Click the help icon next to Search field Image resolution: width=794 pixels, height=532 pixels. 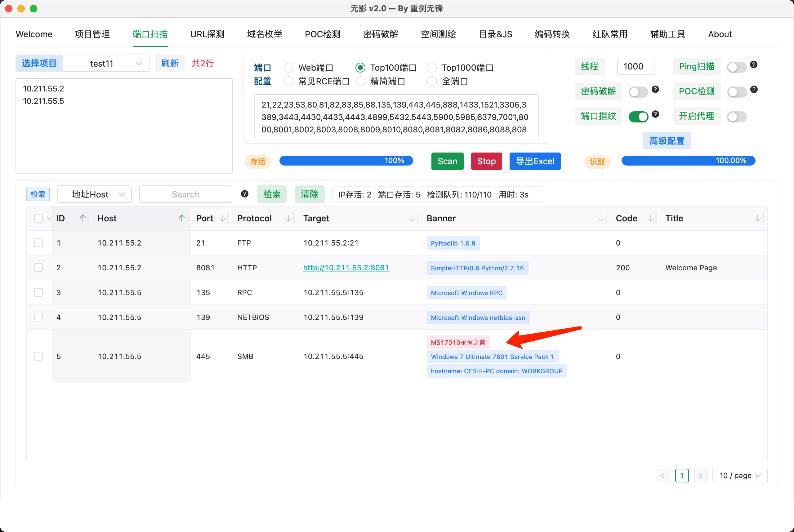(244, 194)
